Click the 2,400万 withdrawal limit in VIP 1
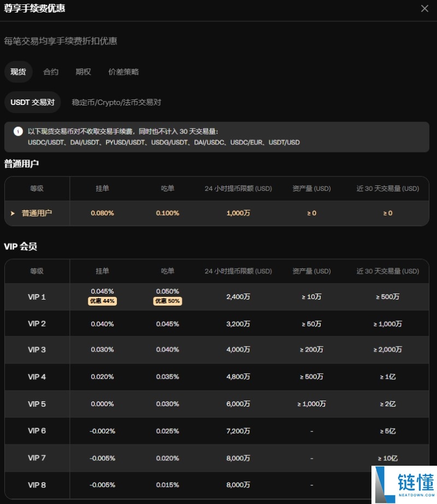 point(238,297)
